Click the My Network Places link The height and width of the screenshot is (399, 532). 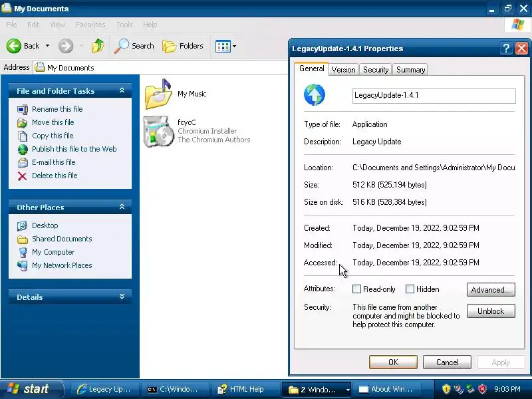tap(62, 265)
